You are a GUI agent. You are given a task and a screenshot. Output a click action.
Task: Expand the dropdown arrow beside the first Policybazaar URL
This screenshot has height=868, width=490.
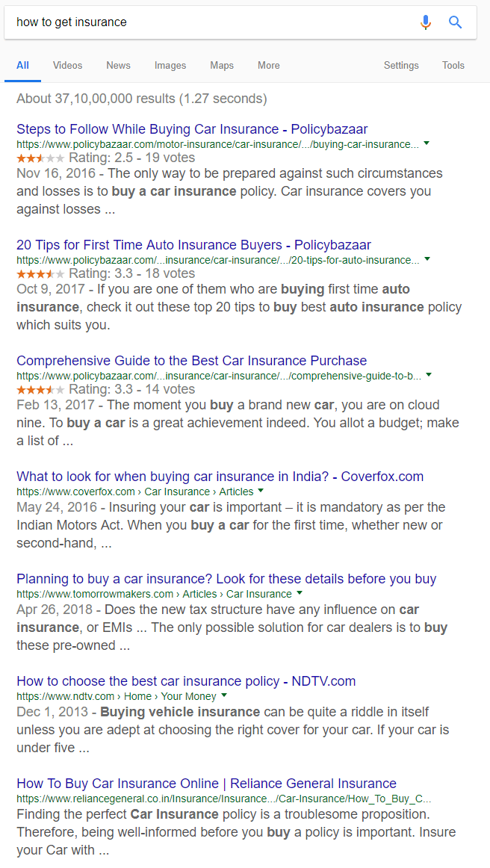coord(427,143)
